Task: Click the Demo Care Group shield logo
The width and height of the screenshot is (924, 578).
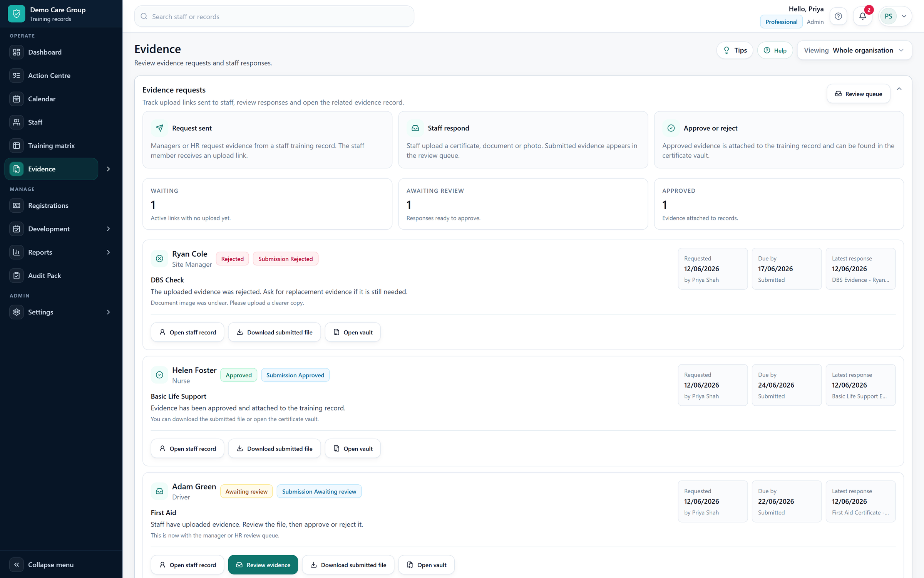Action: (17, 14)
